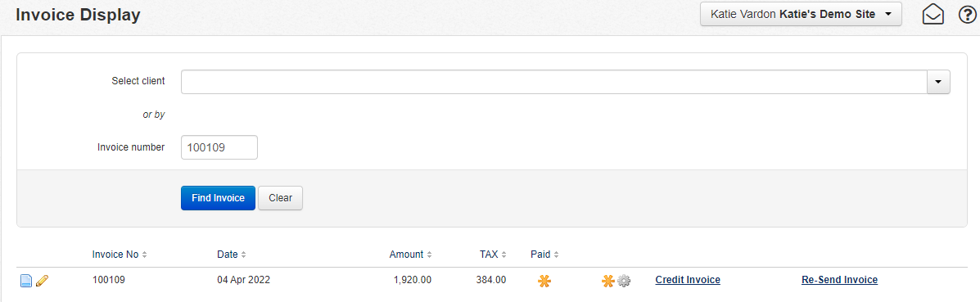The height and width of the screenshot is (302, 980).
Task: Click the Re-Send Invoice link
Action: (839, 280)
